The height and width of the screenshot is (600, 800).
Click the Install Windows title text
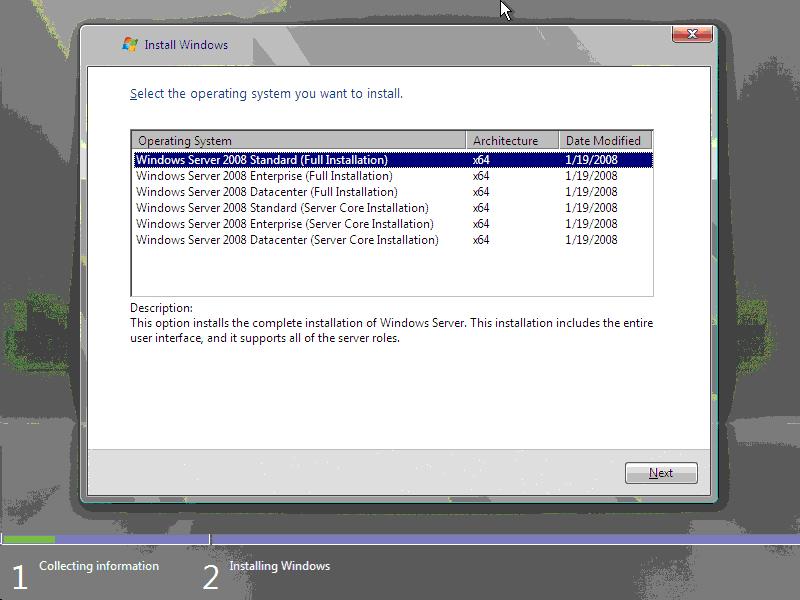coord(186,45)
